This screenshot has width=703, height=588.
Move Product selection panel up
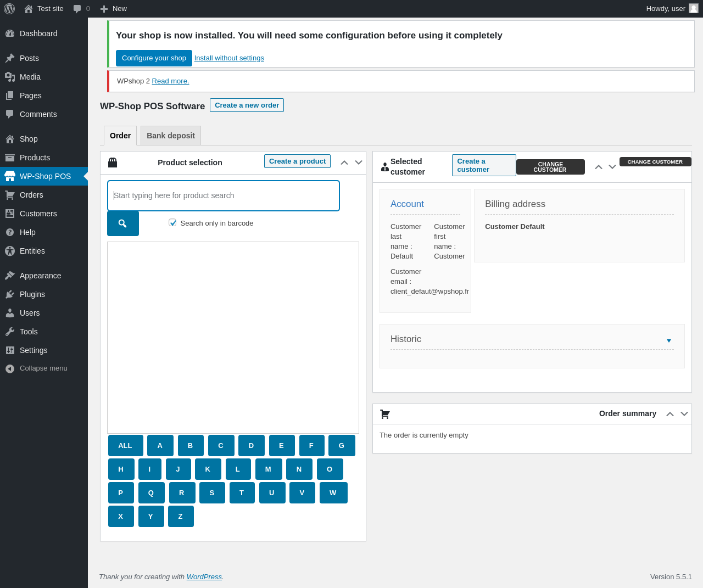344,163
